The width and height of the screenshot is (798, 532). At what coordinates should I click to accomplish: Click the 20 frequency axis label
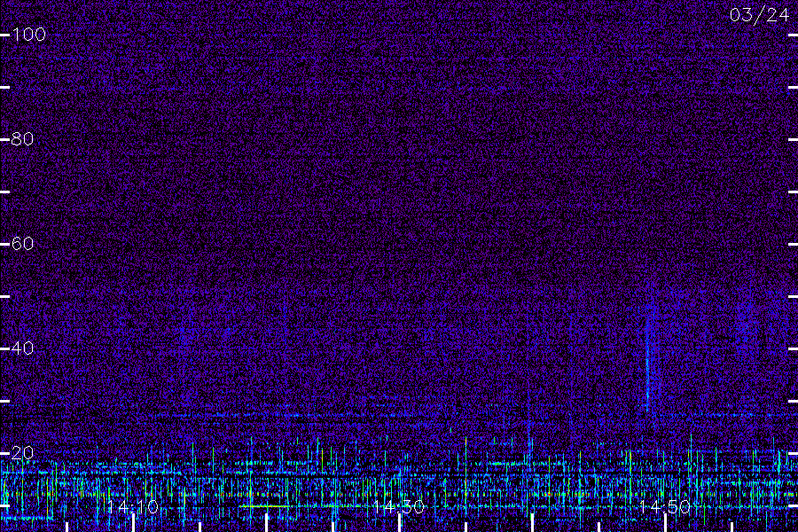click(x=22, y=452)
